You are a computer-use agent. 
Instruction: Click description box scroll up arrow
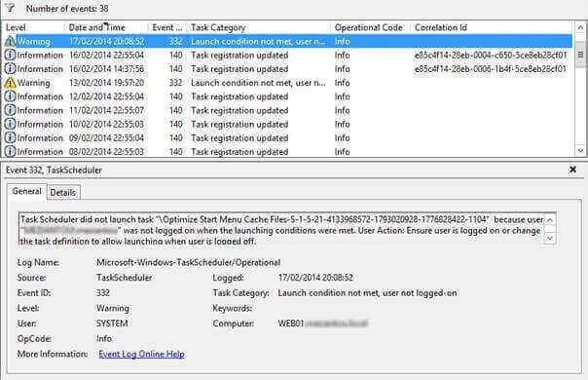(x=550, y=219)
